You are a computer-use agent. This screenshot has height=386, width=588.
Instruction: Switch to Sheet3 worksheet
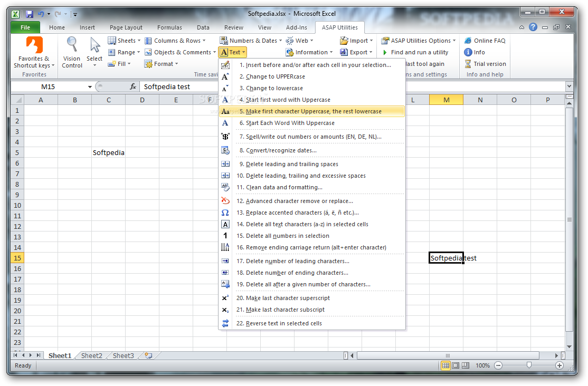click(x=123, y=355)
